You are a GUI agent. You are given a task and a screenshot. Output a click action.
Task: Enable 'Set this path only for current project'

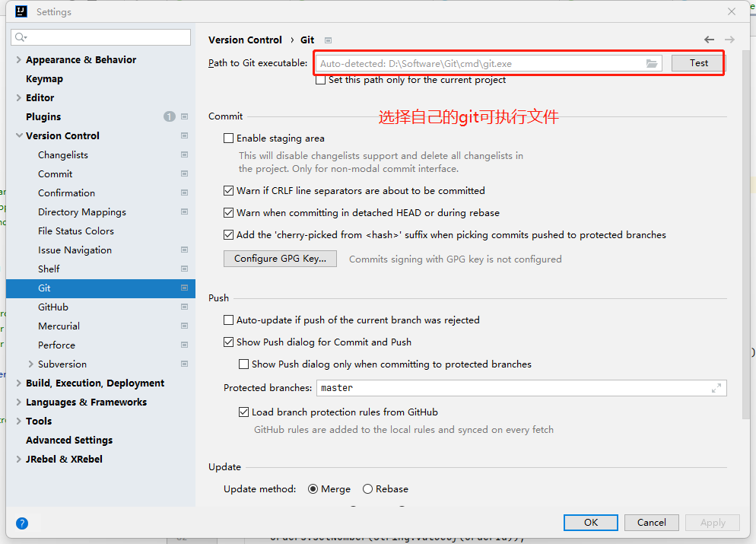[x=321, y=80]
